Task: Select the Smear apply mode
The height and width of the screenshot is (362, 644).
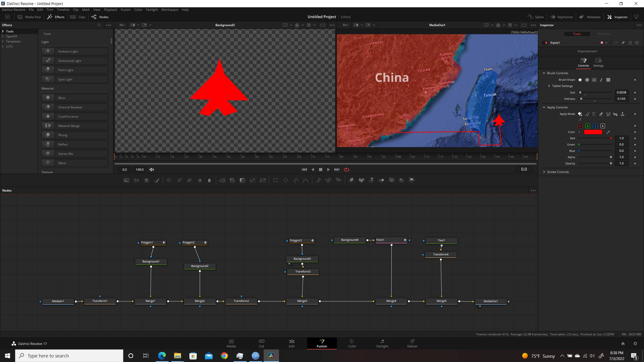Action: point(615,114)
